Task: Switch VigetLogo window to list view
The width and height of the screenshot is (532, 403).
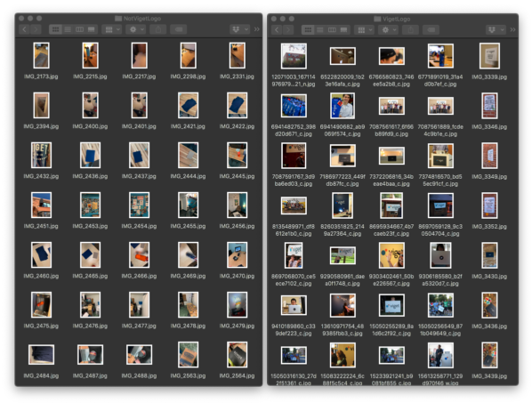Action: 320,30
